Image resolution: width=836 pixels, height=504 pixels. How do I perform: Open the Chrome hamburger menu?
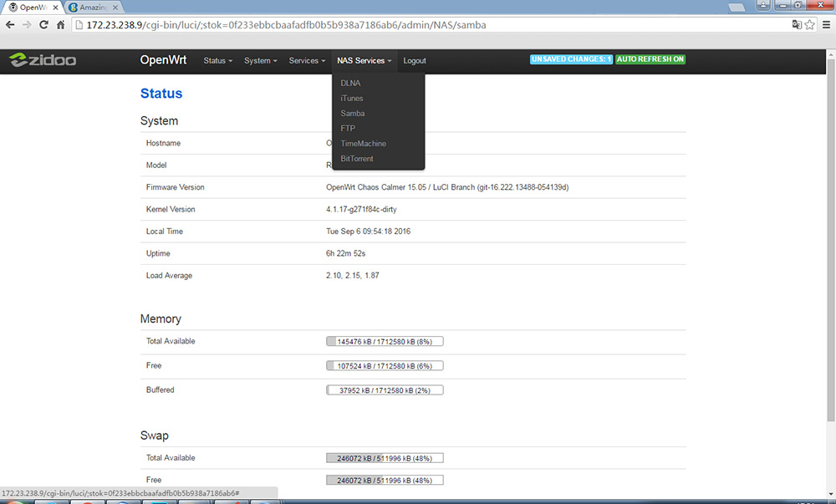point(826,24)
